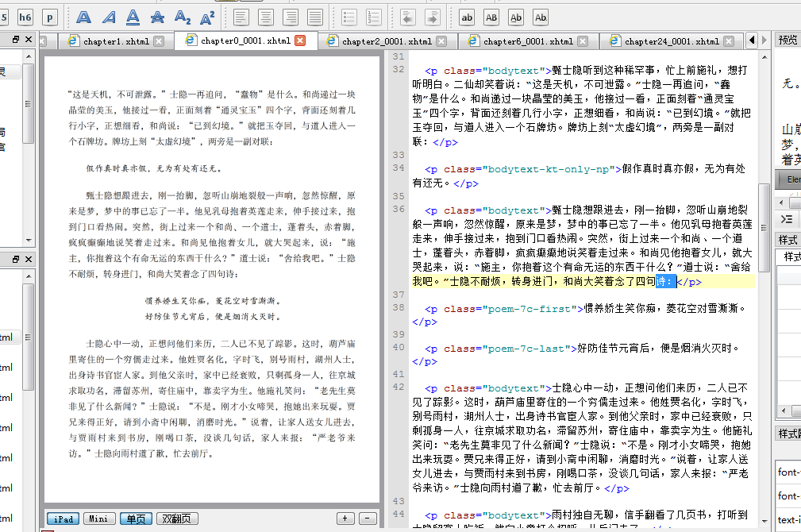Zoom in preview with plus button
This screenshot has height=532, width=801.
pos(345,519)
